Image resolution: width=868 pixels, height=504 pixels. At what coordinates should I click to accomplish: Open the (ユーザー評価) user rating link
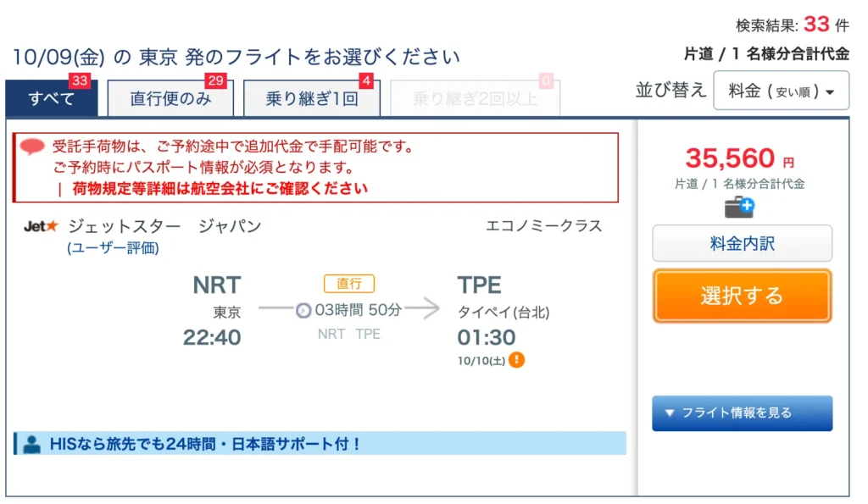pos(113,248)
